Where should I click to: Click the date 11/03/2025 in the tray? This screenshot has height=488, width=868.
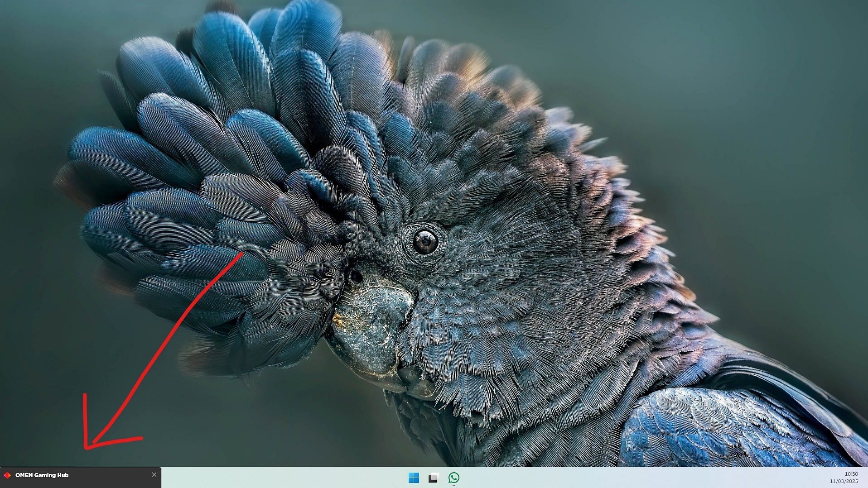click(x=844, y=481)
